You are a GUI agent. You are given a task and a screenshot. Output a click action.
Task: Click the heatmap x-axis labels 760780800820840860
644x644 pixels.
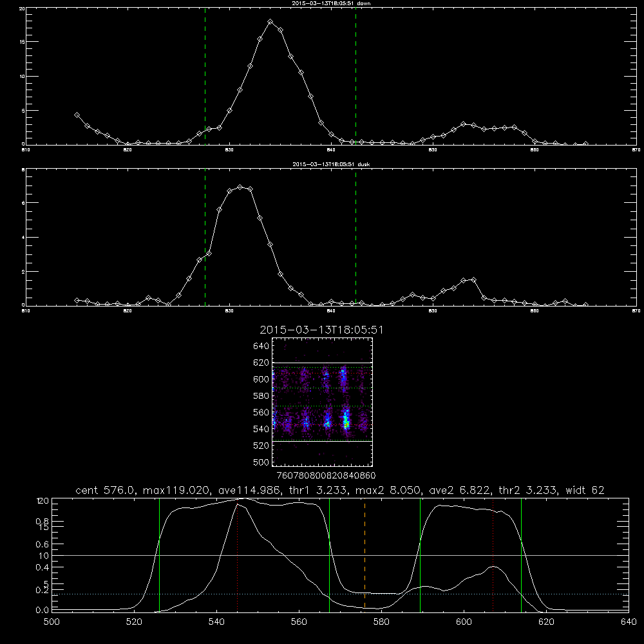pyautogui.click(x=326, y=475)
